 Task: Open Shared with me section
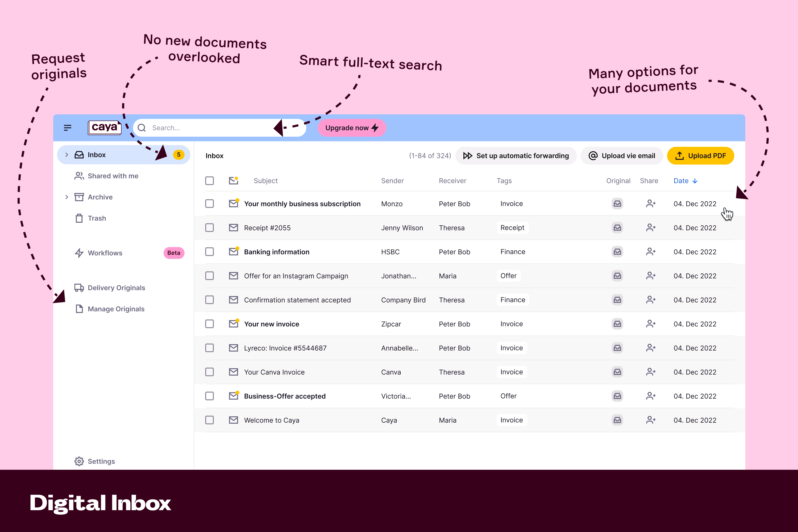click(113, 176)
